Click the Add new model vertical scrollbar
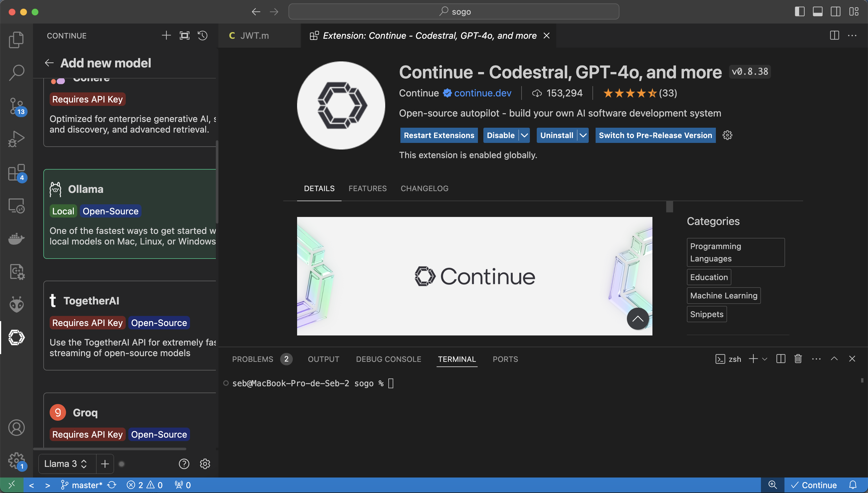Screen dimensions: 868x493 click(217, 182)
